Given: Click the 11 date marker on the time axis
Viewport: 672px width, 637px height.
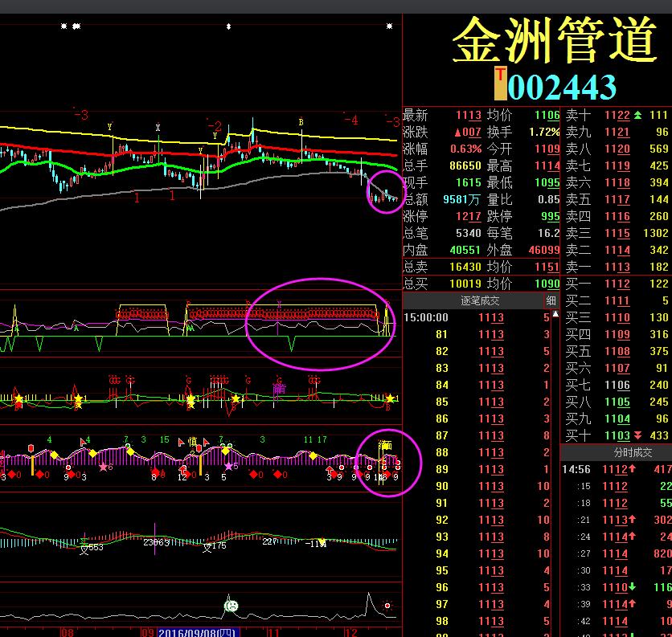Looking at the screenshot, I should [273, 633].
